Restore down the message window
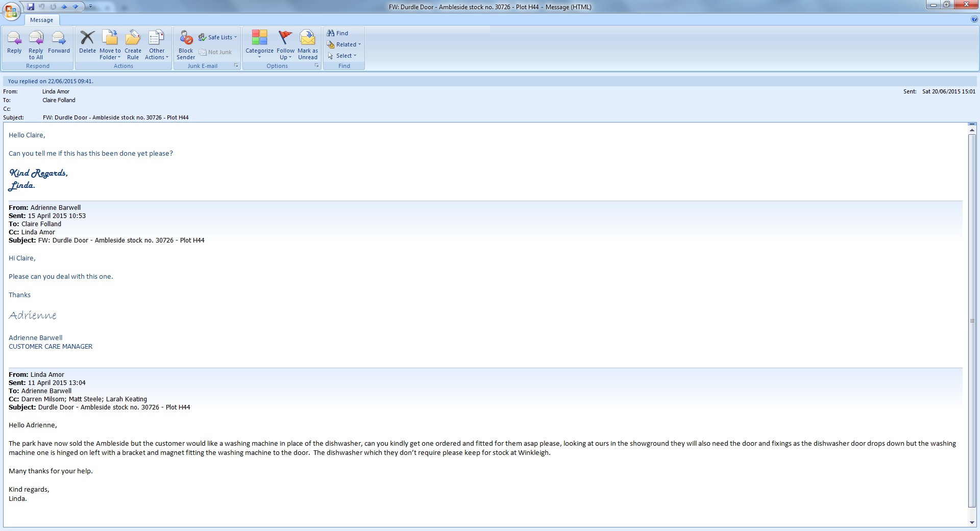The width and height of the screenshot is (980, 531). (x=947, y=5)
